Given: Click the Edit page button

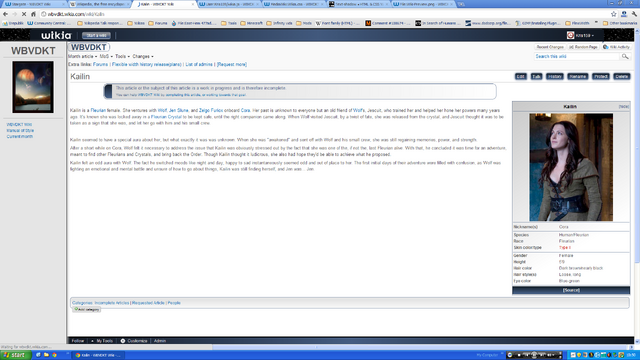Looking at the screenshot, I should (x=520, y=76).
